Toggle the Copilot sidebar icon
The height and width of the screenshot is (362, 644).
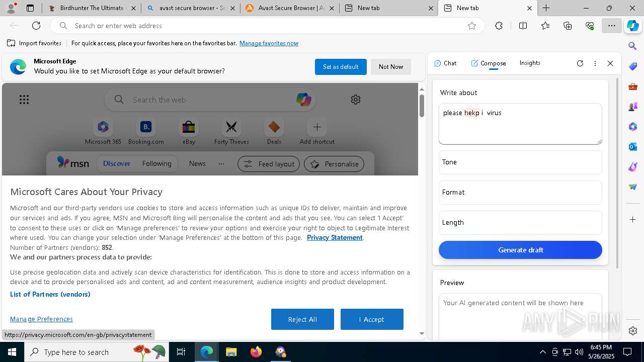point(633,26)
